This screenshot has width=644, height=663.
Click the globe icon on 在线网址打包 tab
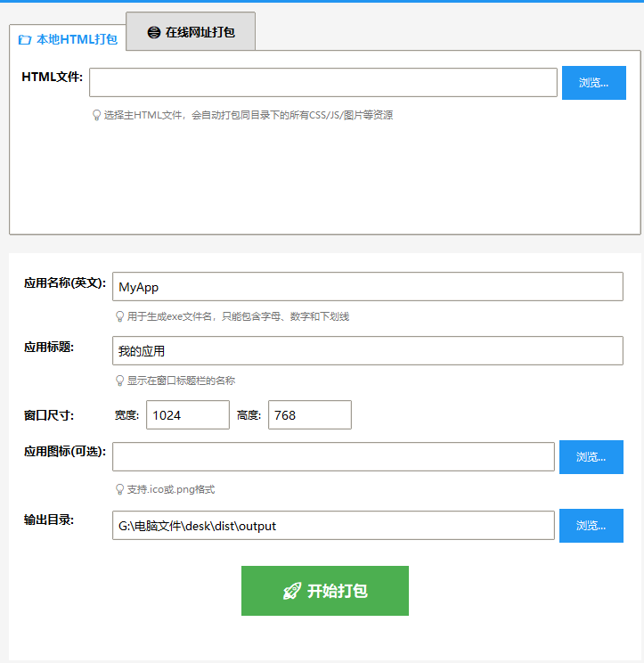click(x=154, y=32)
